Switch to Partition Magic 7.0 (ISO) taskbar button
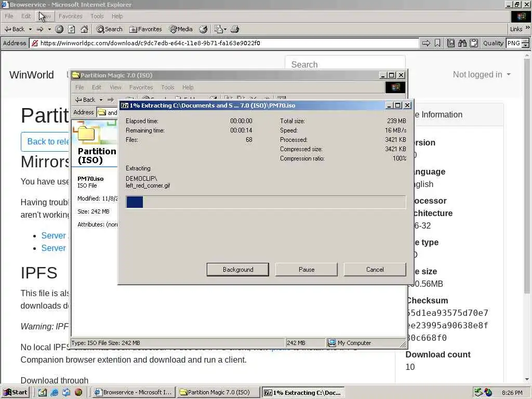The height and width of the screenshot is (399, 532). click(x=219, y=392)
